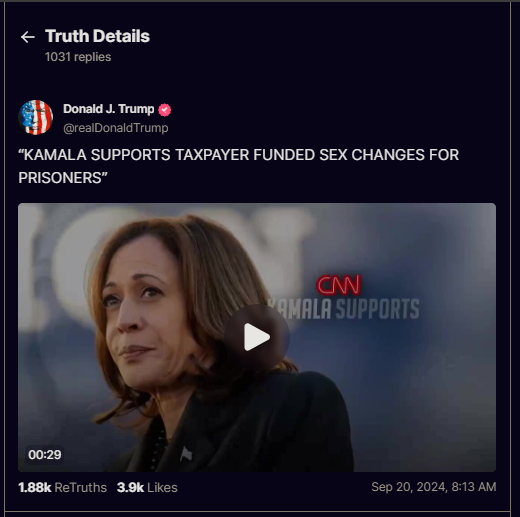This screenshot has width=520, height=517.
Task: Open the @realDonaldTrump handle link
Action: (116, 128)
